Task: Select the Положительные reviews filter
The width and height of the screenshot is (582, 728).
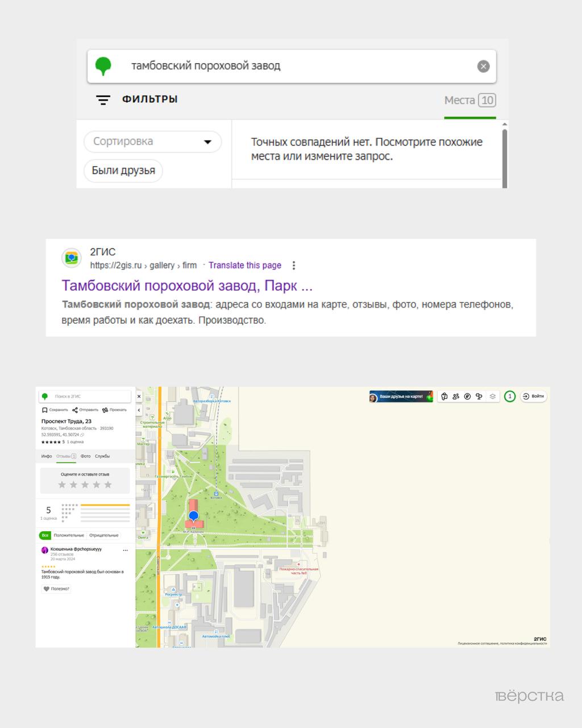Action: click(69, 535)
